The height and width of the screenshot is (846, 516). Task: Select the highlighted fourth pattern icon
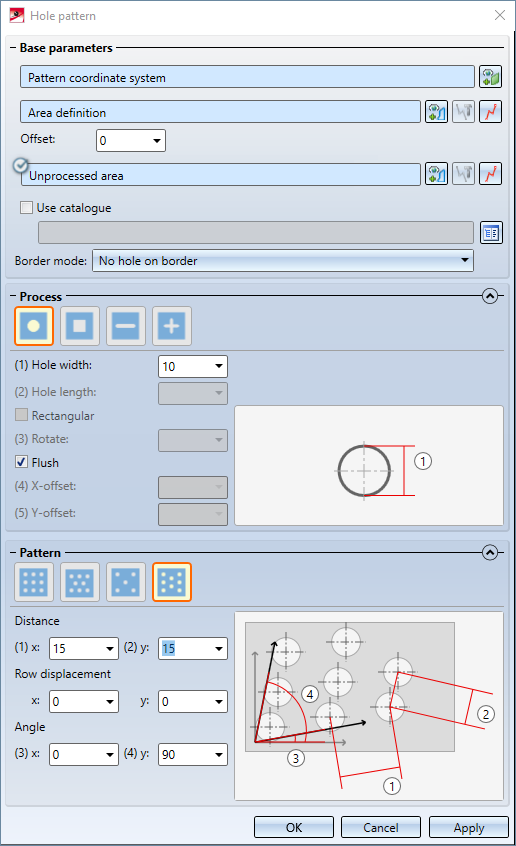pyautogui.click(x=172, y=582)
